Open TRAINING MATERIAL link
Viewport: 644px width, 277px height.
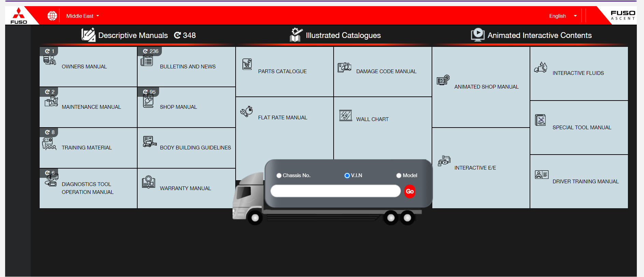[x=87, y=148]
